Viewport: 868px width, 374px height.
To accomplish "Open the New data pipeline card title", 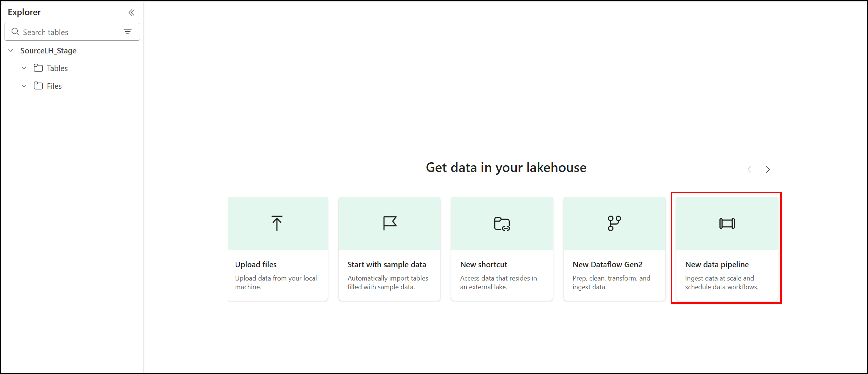I will click(x=717, y=264).
